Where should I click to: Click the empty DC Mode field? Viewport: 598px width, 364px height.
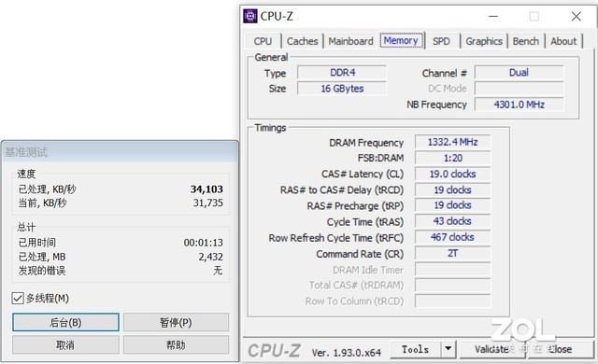pos(520,89)
